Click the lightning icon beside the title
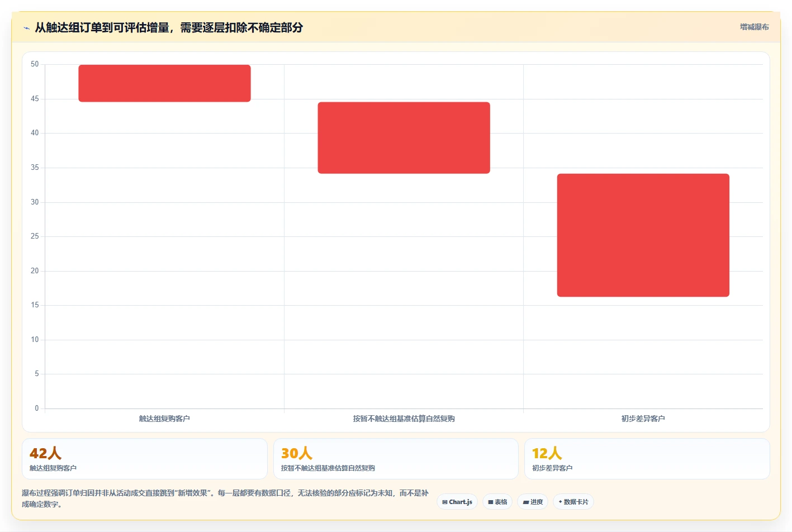 [x=26, y=28]
